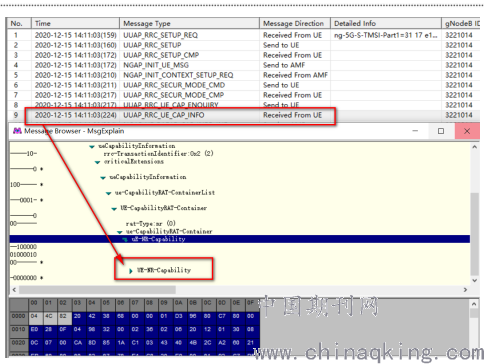Collapse the top ueCapabilityInformation tree node

click(92, 147)
